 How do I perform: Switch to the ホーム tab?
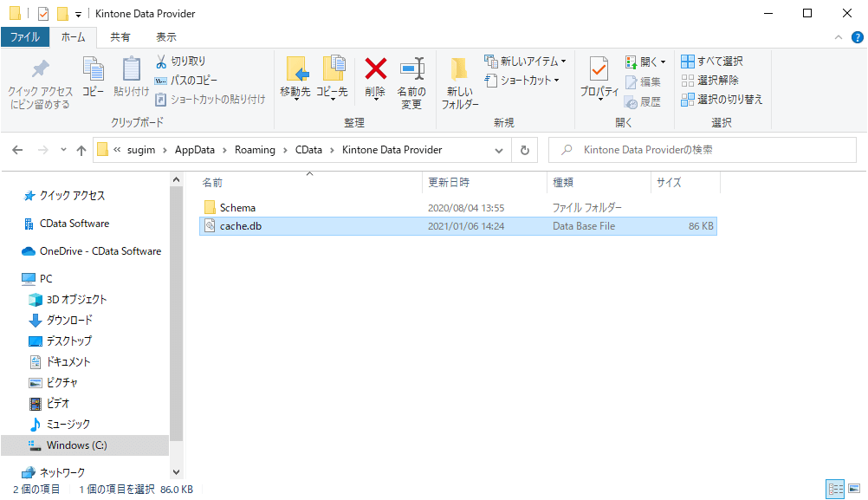(73, 37)
